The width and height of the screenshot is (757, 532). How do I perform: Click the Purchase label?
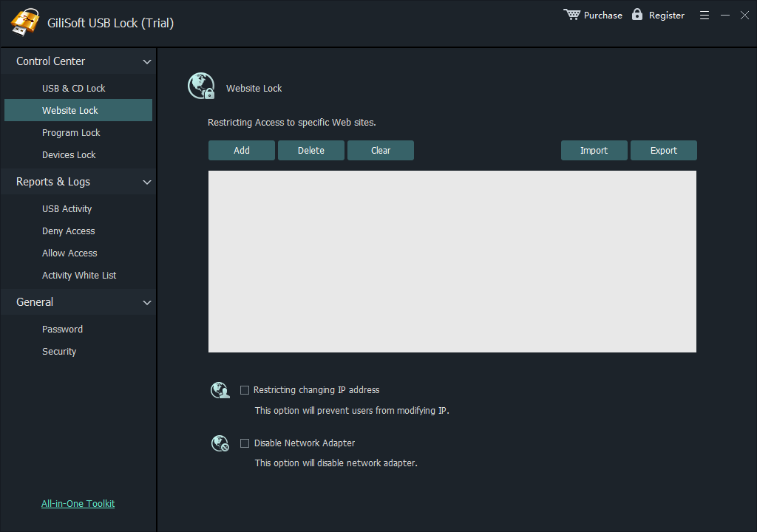(603, 16)
